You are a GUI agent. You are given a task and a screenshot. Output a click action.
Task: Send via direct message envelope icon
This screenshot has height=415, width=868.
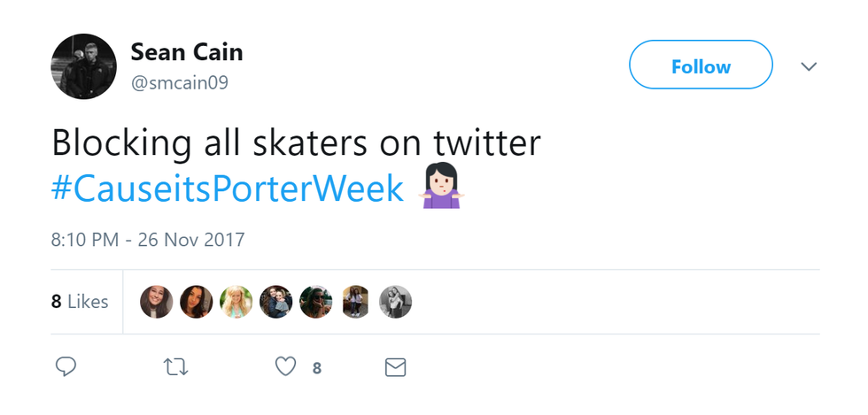pos(395,366)
